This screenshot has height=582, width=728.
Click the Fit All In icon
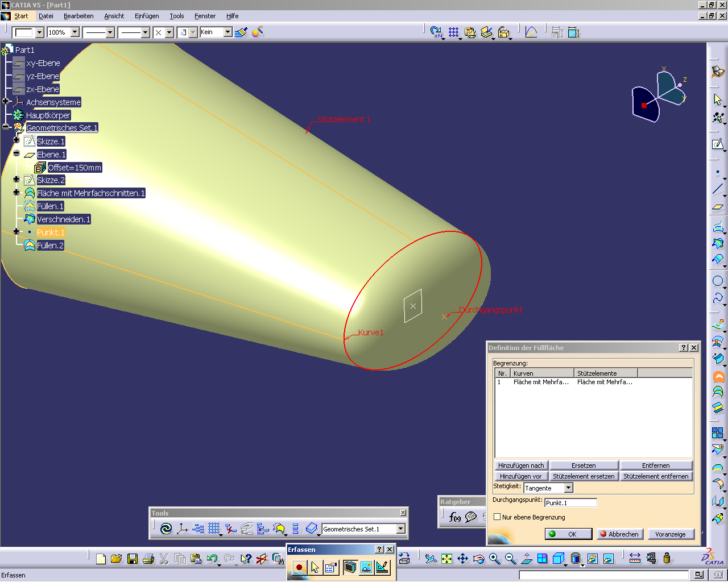[x=447, y=559]
